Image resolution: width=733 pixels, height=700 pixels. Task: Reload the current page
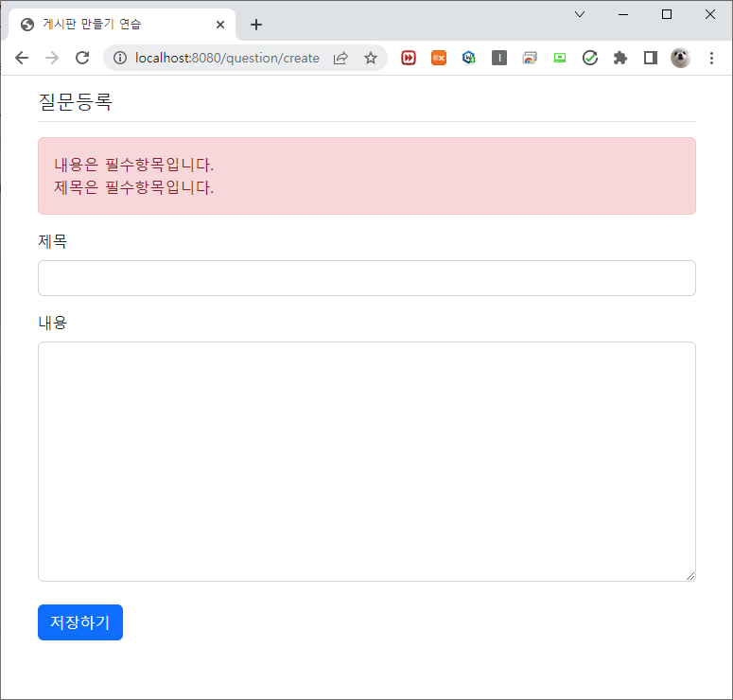pyautogui.click(x=82, y=58)
